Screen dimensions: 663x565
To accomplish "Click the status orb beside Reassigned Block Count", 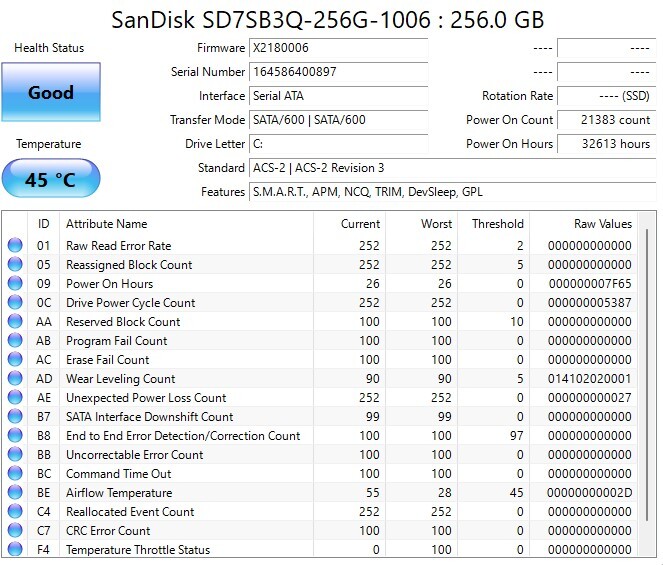I will (15, 265).
